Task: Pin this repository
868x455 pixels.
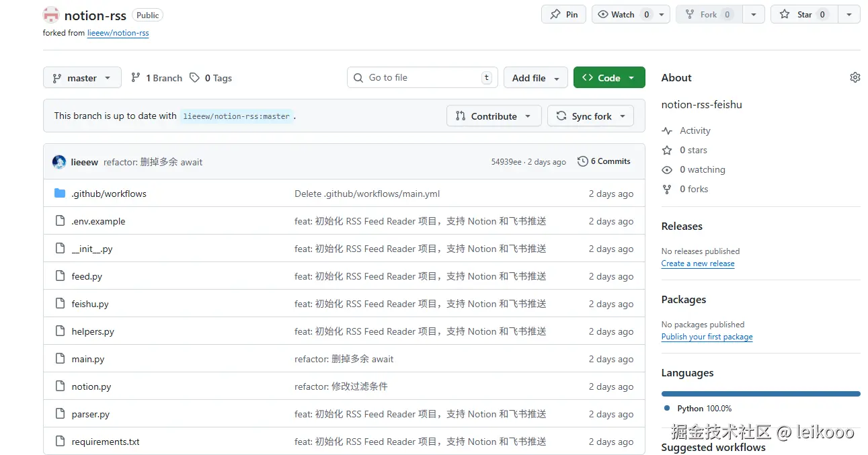Action: (x=563, y=14)
